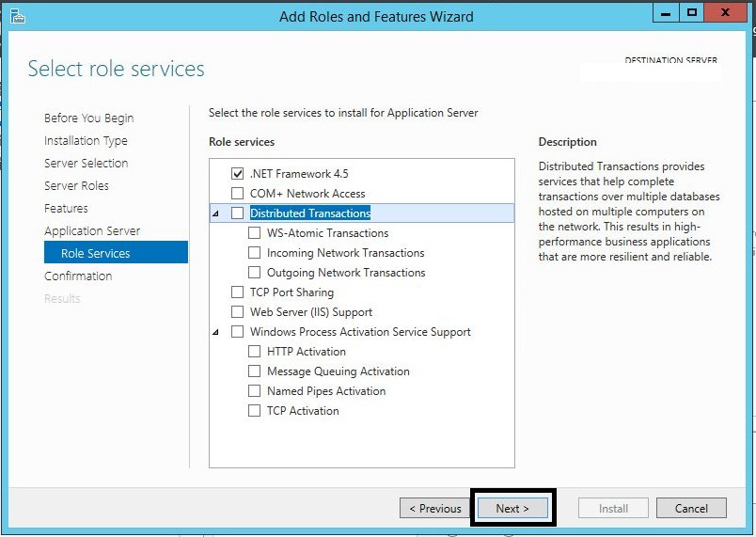Tick Incoming Network Transactions checkbox

254,253
